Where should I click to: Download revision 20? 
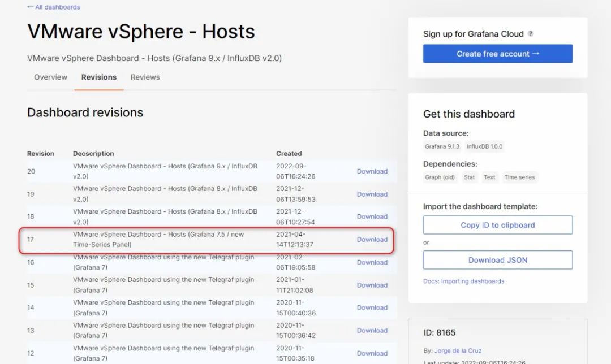click(x=372, y=171)
